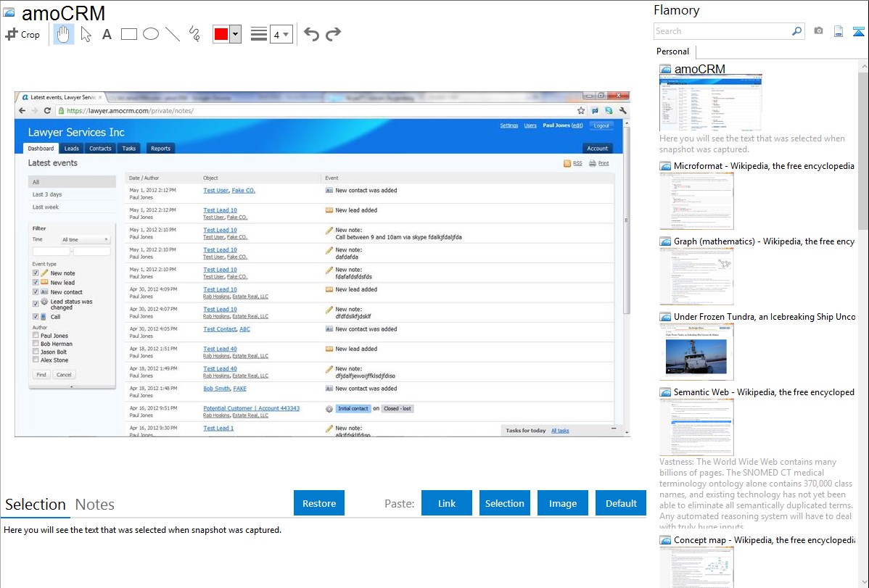This screenshot has width=869, height=588.
Task: Open the amoCRM snapshot thumbnail
Action: pyautogui.click(x=710, y=103)
